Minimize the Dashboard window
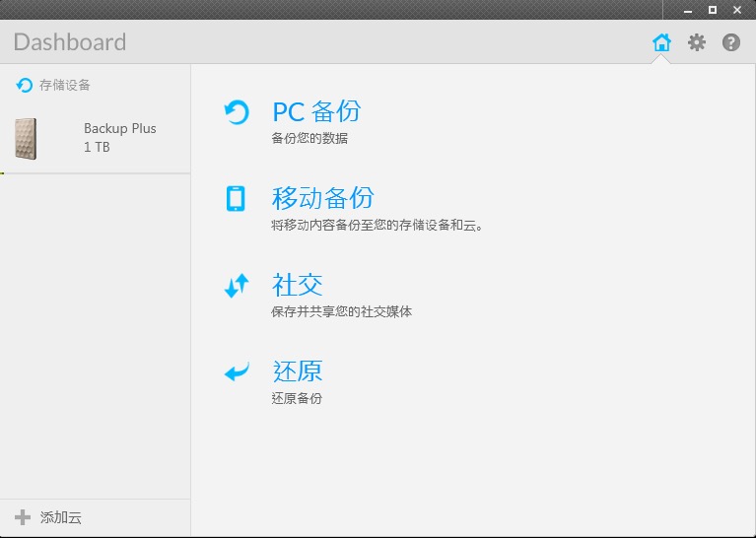756x538 pixels. pyautogui.click(x=685, y=10)
